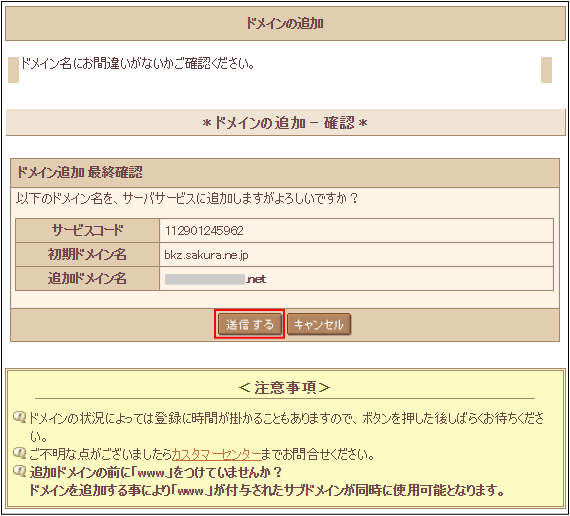Click the サービスコード row label
The height and width of the screenshot is (516, 570).
pos(88,231)
